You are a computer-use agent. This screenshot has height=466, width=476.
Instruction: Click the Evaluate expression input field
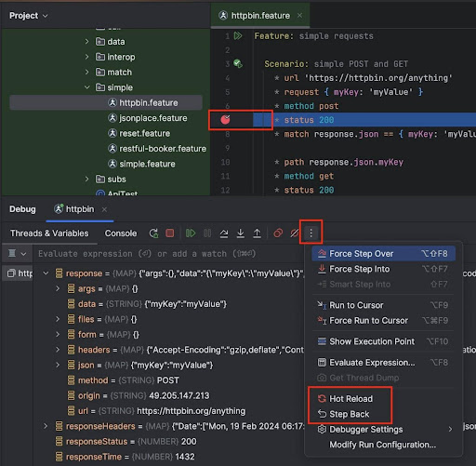(167, 254)
